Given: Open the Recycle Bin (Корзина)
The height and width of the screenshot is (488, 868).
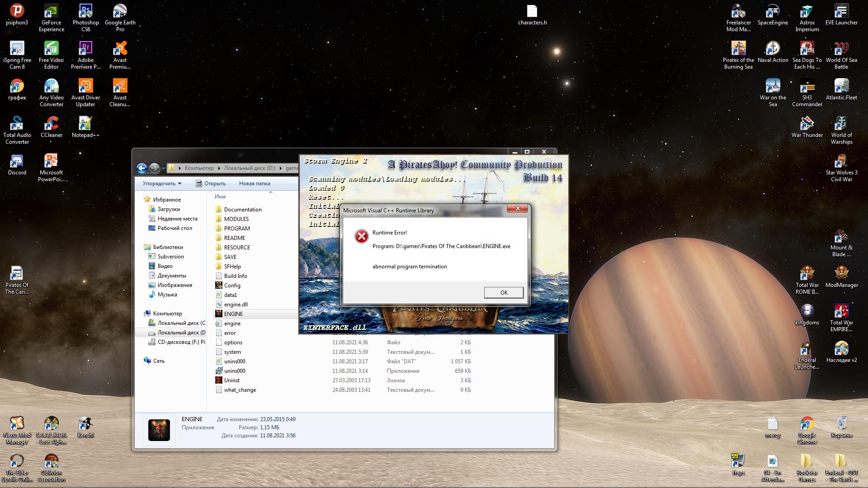Looking at the screenshot, I should (841, 427).
